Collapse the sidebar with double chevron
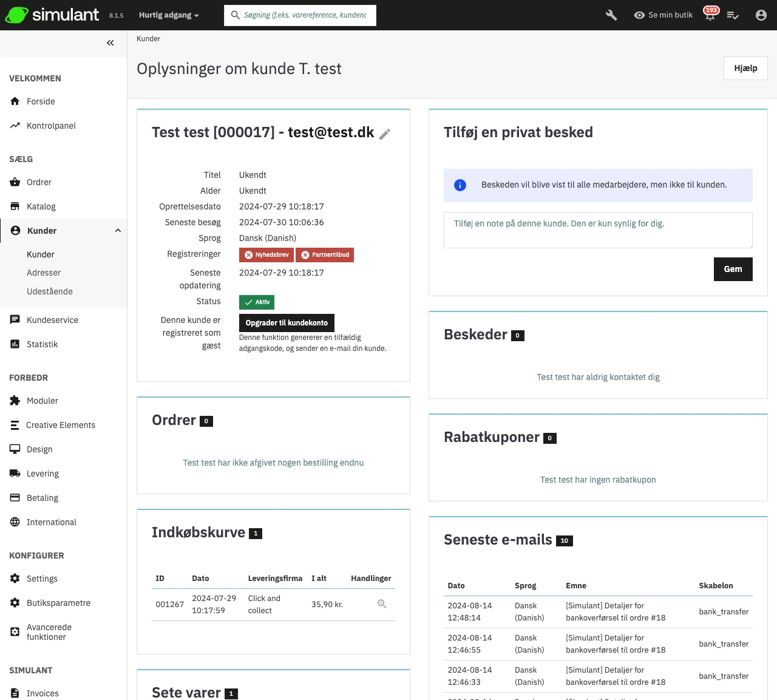The height and width of the screenshot is (700, 777). click(110, 43)
